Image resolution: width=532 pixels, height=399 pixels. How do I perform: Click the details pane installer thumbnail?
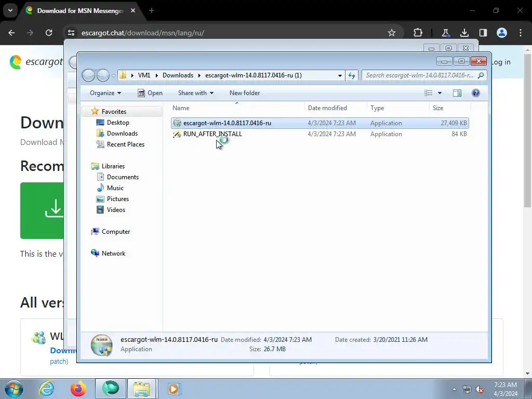point(101,345)
